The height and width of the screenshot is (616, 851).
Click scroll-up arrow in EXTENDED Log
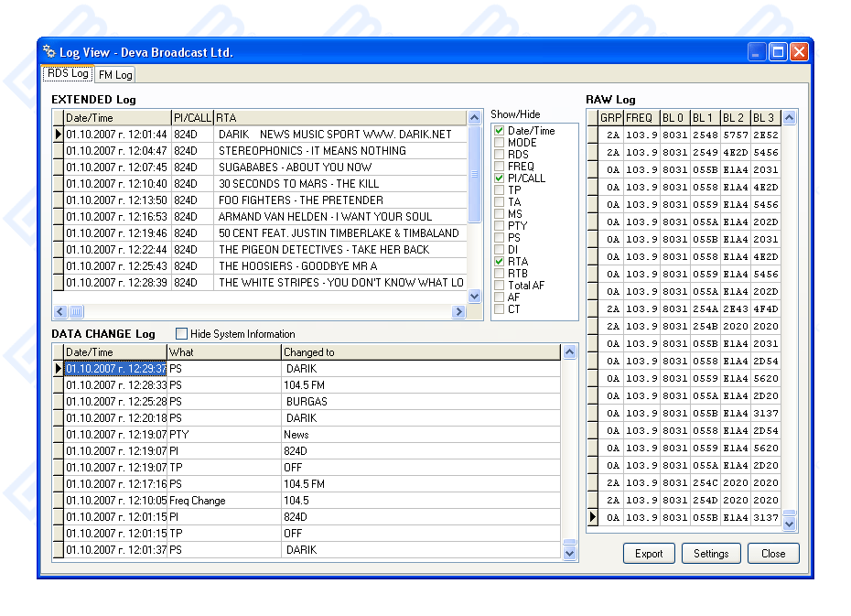pyautogui.click(x=474, y=118)
